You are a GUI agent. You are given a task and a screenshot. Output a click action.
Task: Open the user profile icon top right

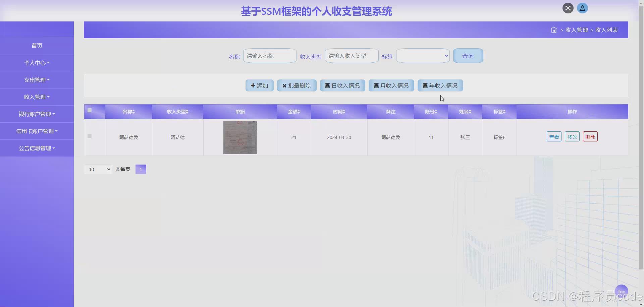click(582, 8)
